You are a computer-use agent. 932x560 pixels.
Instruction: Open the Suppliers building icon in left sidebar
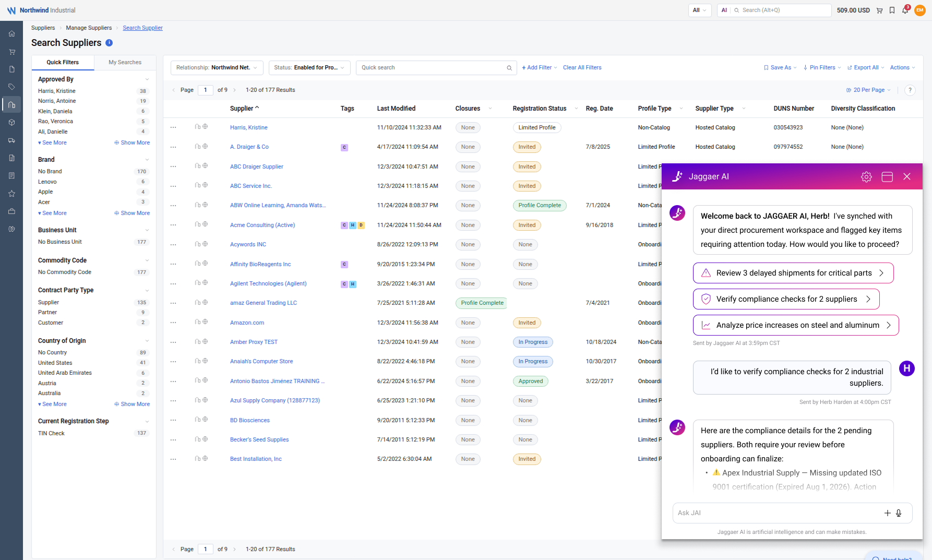pos(11,104)
